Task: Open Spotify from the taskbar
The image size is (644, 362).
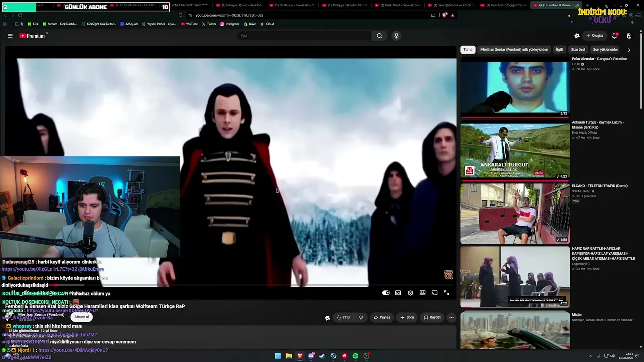Action: (x=356, y=356)
